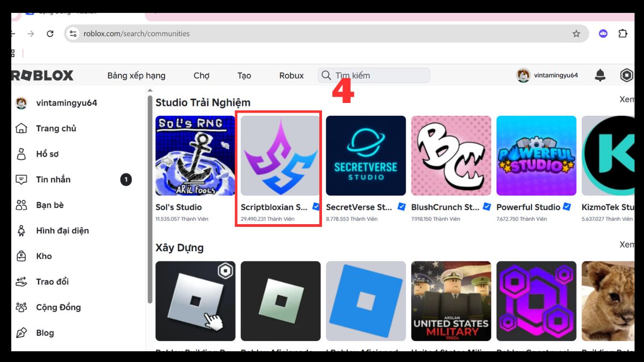Click the Scriptbloxian S... name link
644x362 pixels.
274,207
